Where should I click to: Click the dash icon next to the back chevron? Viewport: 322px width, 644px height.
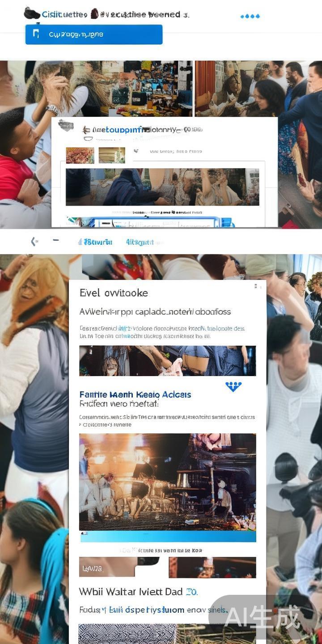pos(56,240)
